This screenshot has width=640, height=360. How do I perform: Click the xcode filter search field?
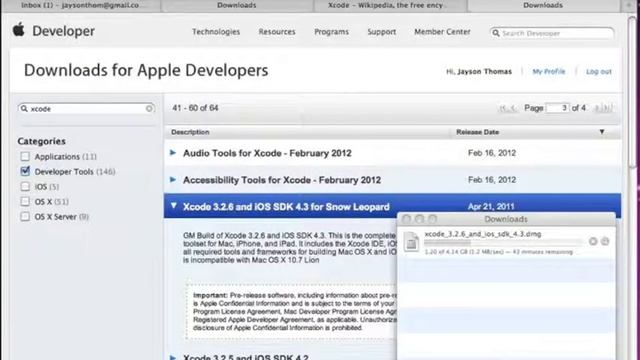[86, 109]
